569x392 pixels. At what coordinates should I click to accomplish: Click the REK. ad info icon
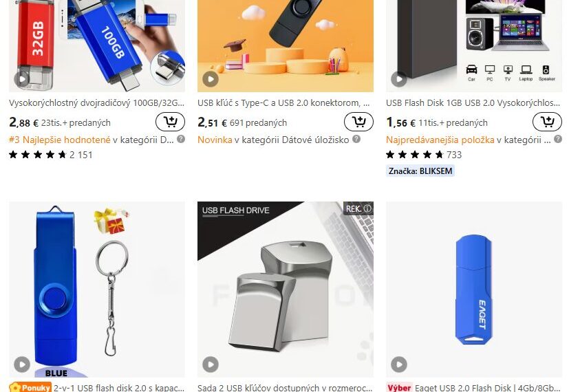(x=367, y=208)
